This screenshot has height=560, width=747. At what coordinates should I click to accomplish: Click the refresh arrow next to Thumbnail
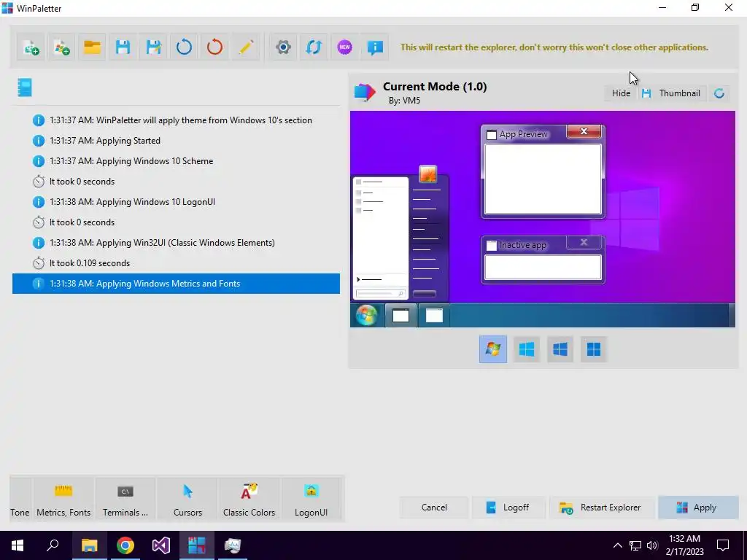719,93
